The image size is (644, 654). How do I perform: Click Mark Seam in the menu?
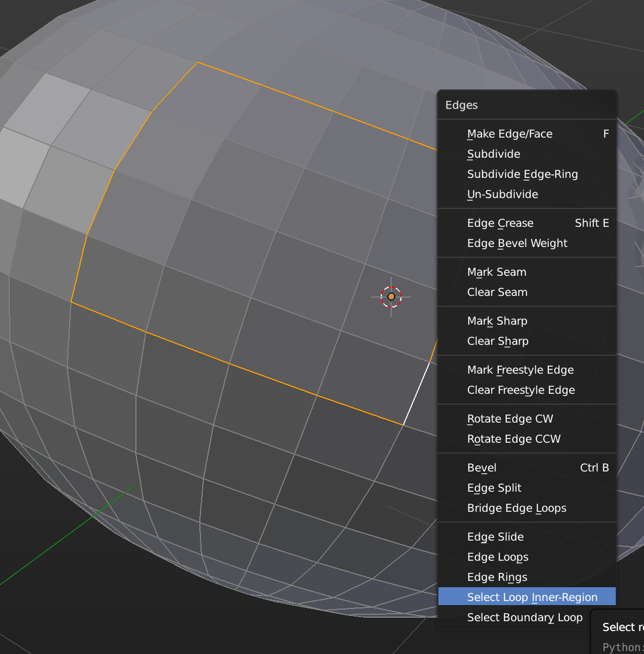(x=526, y=272)
